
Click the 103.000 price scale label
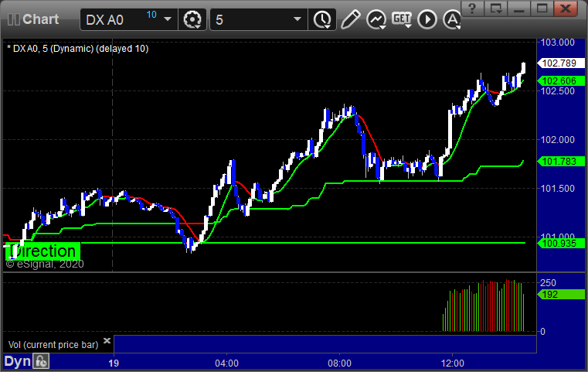[x=558, y=43]
